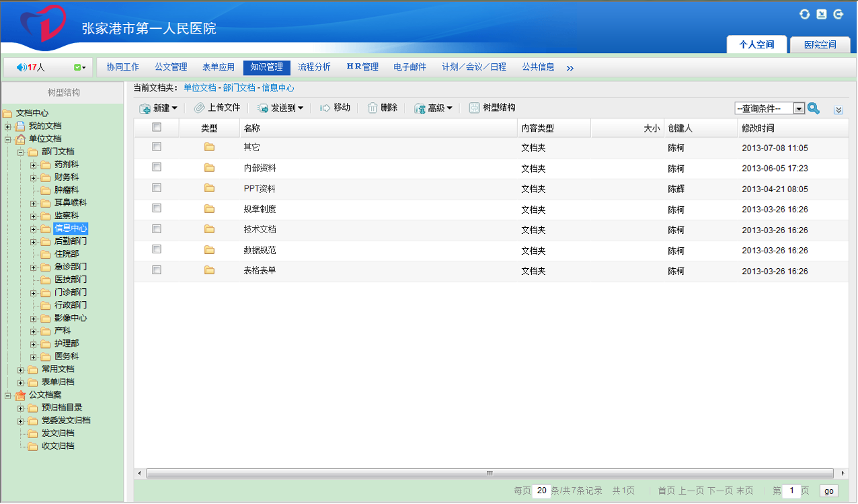
Task: Toggle the select-all checkbox in the table header
Action: [x=157, y=127]
